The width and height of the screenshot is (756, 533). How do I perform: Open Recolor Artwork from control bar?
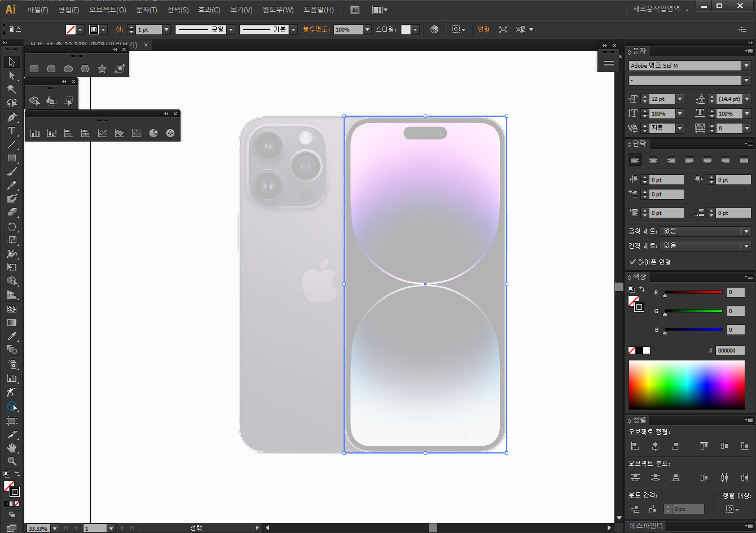pyautogui.click(x=434, y=29)
